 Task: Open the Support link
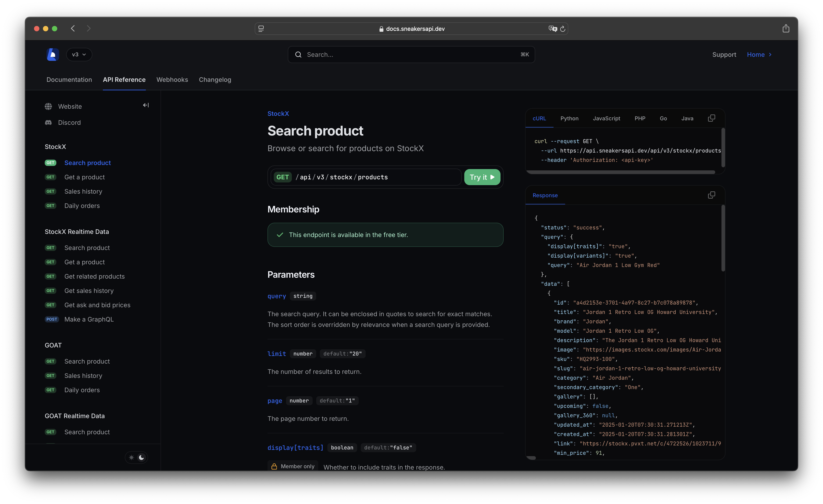724,54
